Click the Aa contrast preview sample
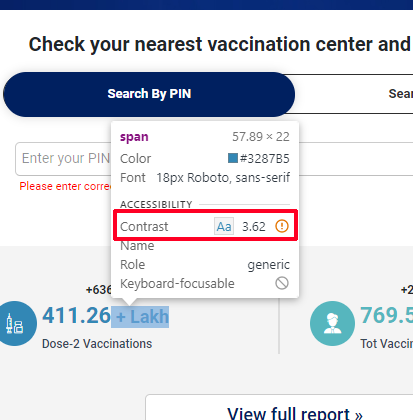Image resolution: width=413 pixels, height=420 pixels. point(224,226)
